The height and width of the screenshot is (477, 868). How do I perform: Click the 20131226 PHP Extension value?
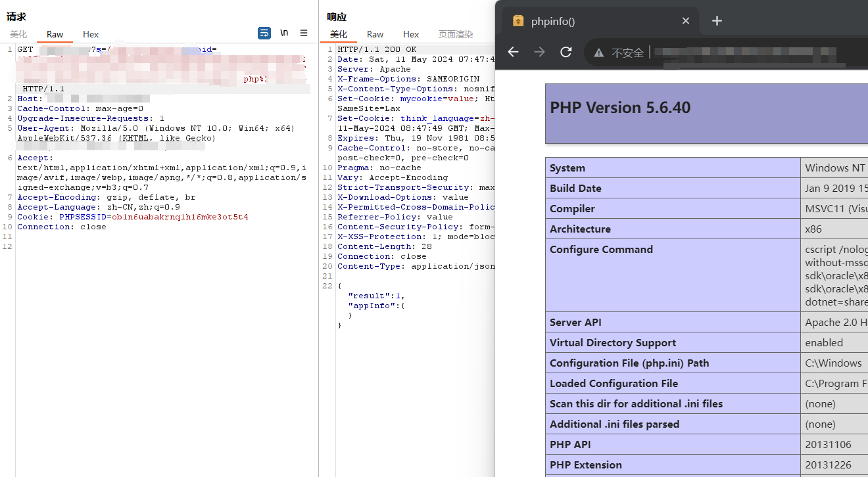(x=829, y=465)
